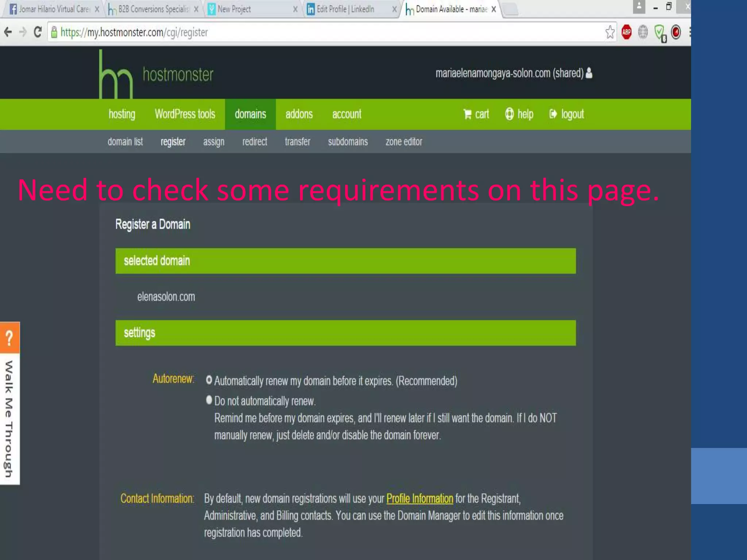Select automatically renew my domain option
Image resolution: width=747 pixels, height=560 pixels.
click(x=209, y=380)
